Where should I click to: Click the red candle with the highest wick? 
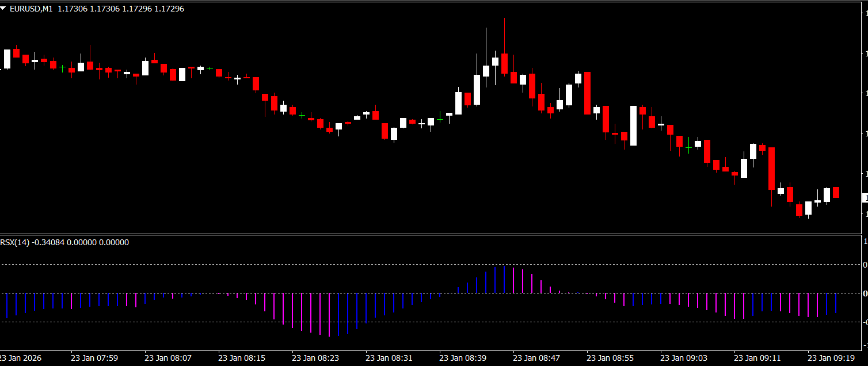pyautogui.click(x=504, y=63)
